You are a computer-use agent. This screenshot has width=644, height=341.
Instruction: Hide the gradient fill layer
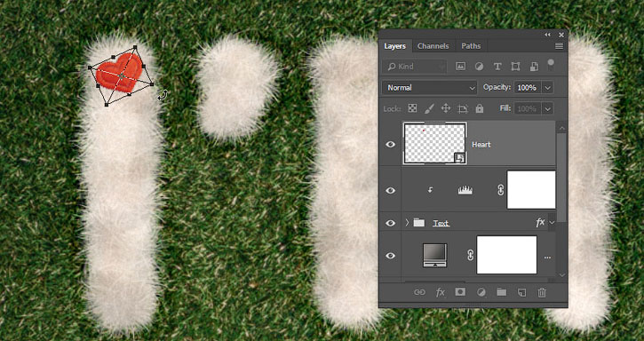pos(390,256)
